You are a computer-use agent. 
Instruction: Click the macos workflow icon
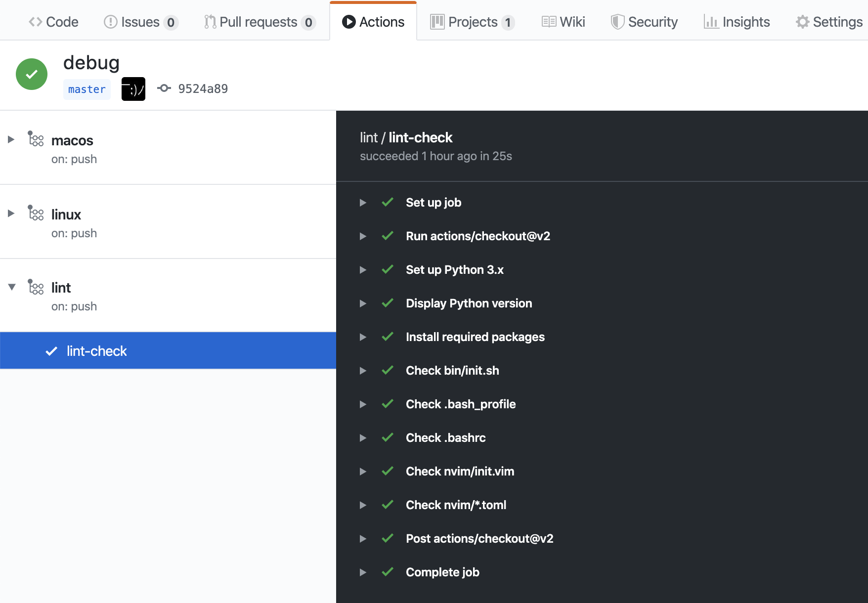36,139
